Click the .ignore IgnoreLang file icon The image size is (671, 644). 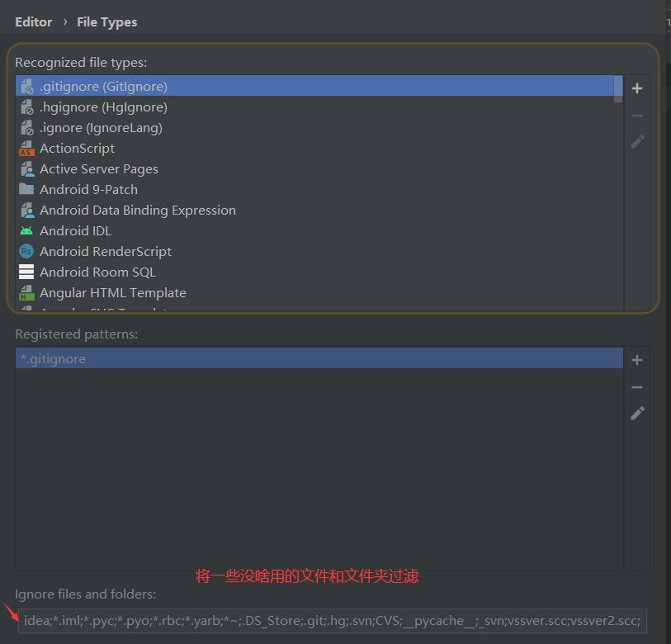click(27, 128)
